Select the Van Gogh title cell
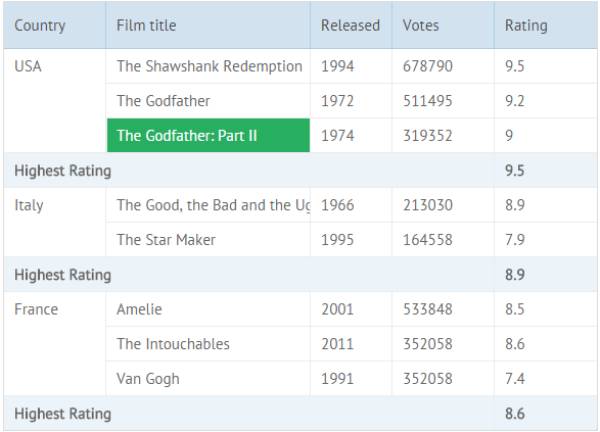 [208, 379]
